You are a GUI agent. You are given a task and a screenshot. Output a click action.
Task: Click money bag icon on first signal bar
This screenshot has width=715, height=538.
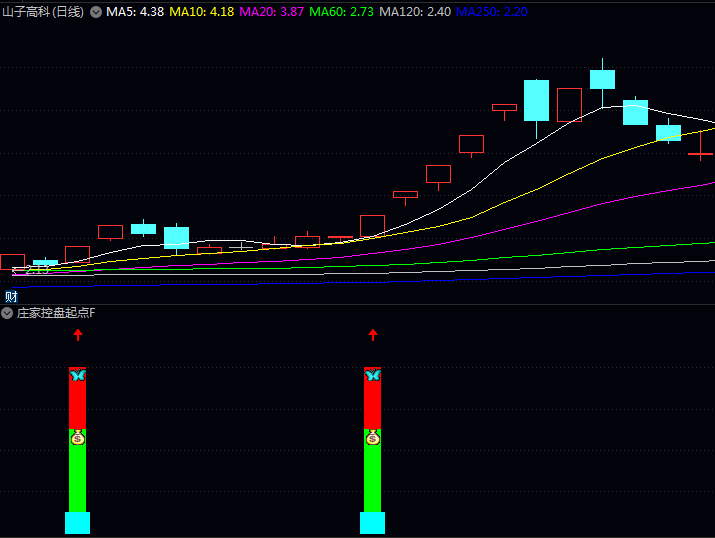[78, 437]
